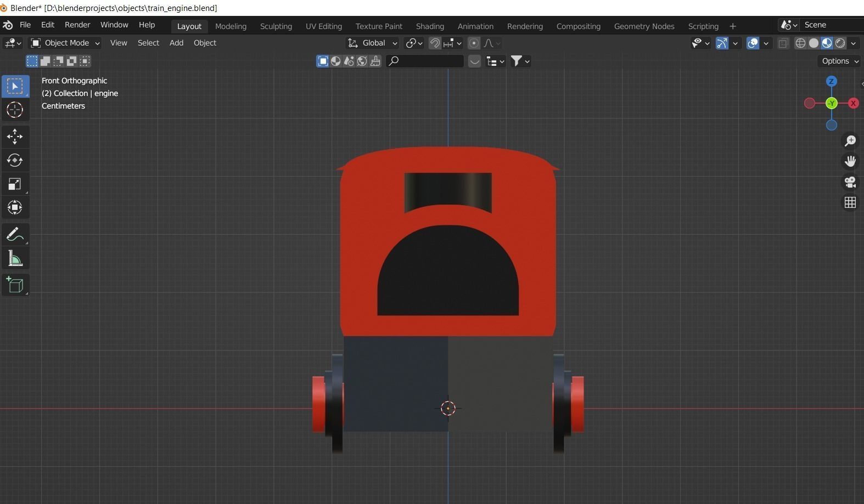Click the search filter field

425,61
